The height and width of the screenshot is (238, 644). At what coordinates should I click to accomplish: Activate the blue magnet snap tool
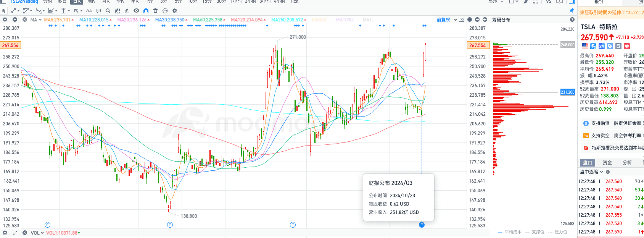[x=146, y=11]
